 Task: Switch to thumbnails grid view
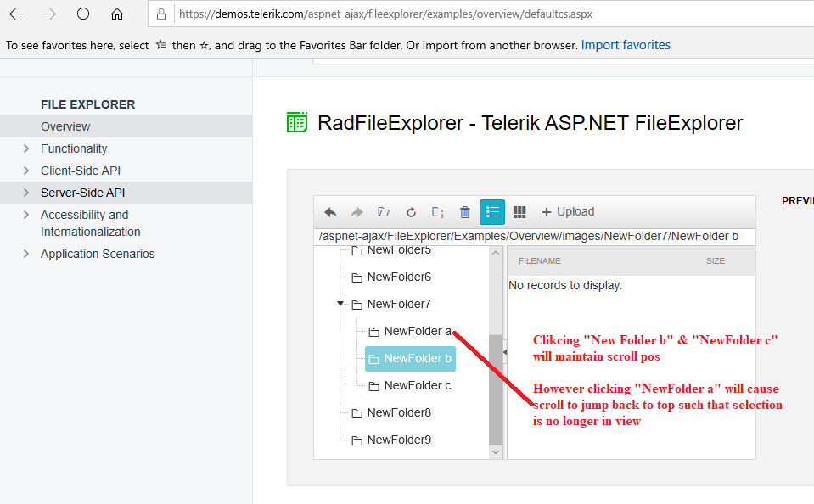[519, 212]
